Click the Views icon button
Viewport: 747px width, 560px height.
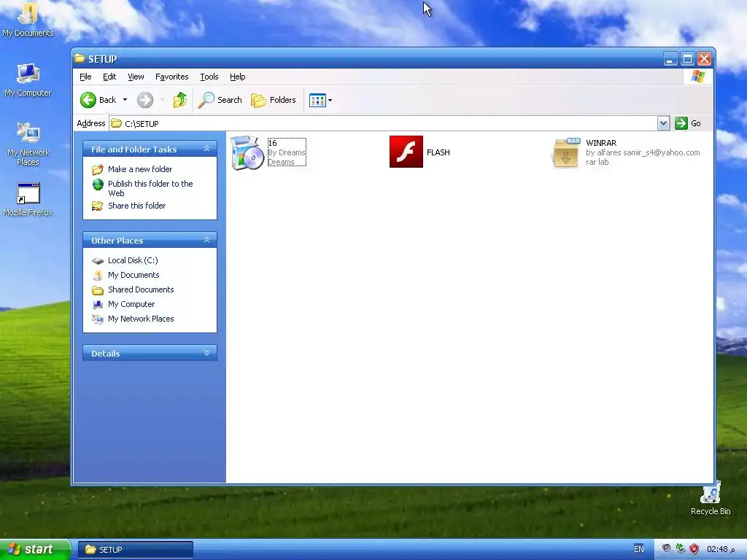click(x=317, y=100)
